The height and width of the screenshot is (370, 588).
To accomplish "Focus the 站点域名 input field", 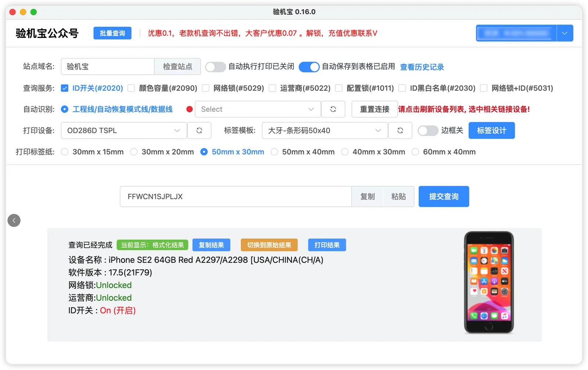I will [x=108, y=67].
